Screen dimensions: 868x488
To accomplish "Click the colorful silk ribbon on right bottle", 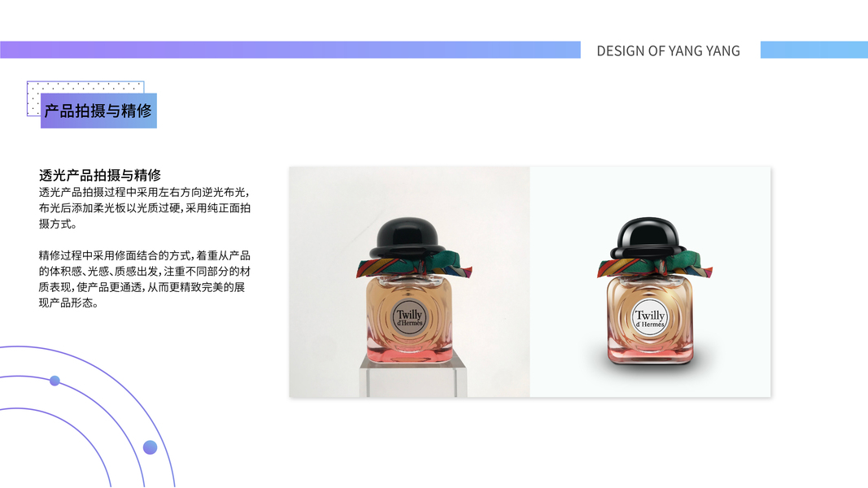I will tap(655, 264).
